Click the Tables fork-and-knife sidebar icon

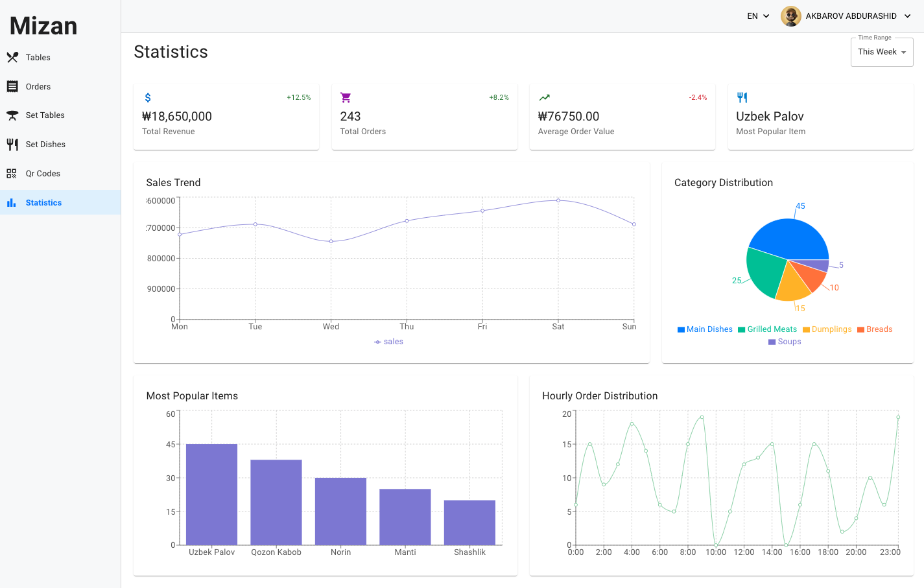[x=12, y=58]
